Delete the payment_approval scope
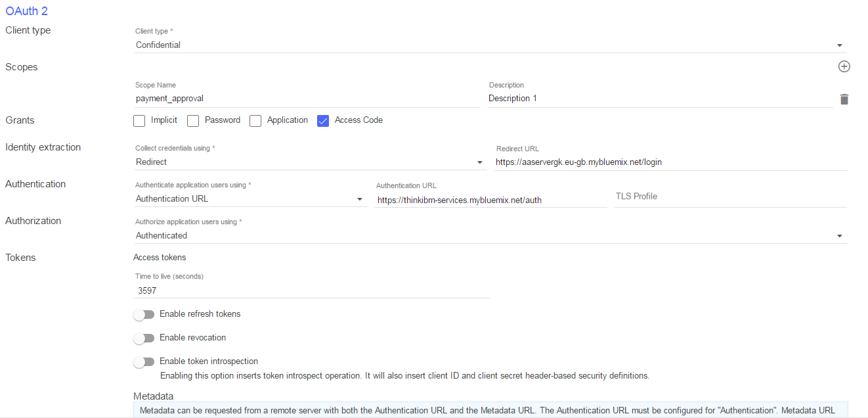The image size is (868, 418). (x=844, y=99)
